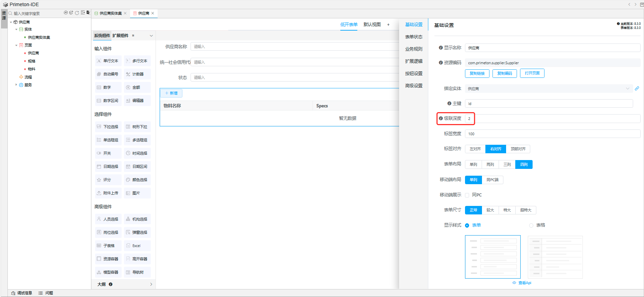This screenshot has height=297, width=644.
Task: Click the info icon next to 级联深度
Action: tap(441, 118)
